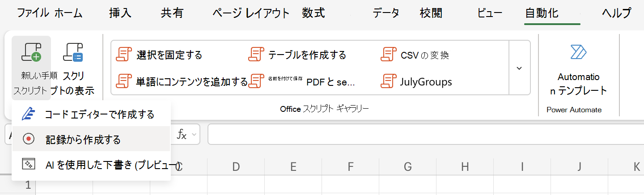Select column D header
This screenshot has height=195, width=644.
pos(236,167)
